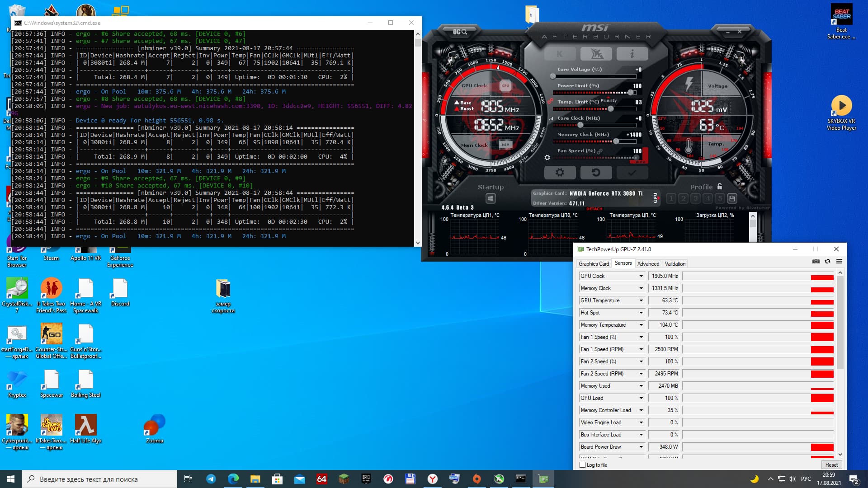Open fan curve settings gear beside Fan Speed
This screenshot has width=868, height=488.
(x=547, y=158)
